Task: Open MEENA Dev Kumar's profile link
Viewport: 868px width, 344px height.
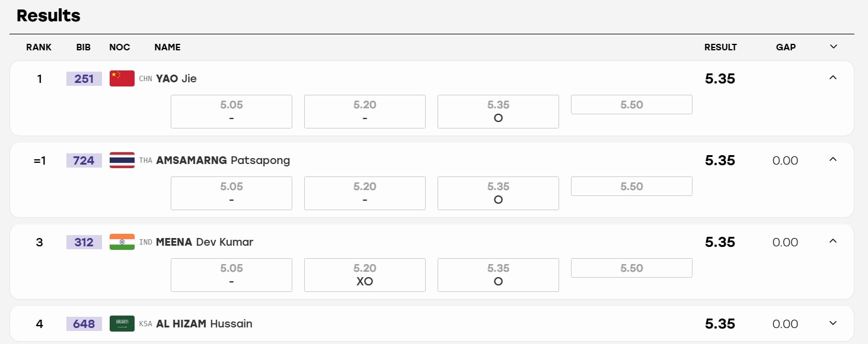Action: (205, 242)
